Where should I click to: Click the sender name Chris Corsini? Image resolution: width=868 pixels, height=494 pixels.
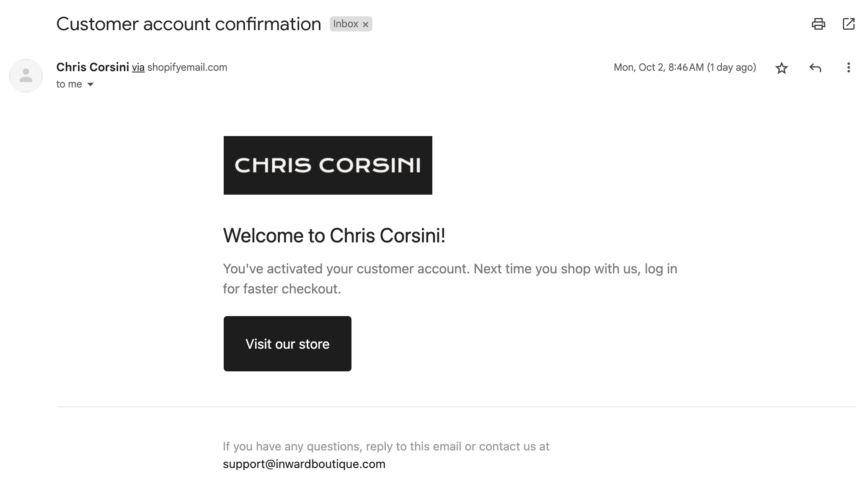[93, 67]
